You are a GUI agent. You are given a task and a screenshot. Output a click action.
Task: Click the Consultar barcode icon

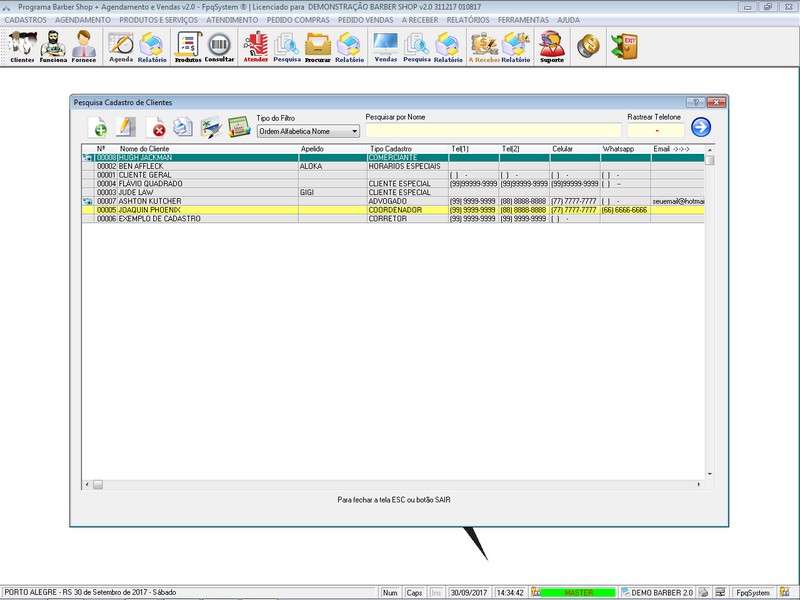[219, 47]
